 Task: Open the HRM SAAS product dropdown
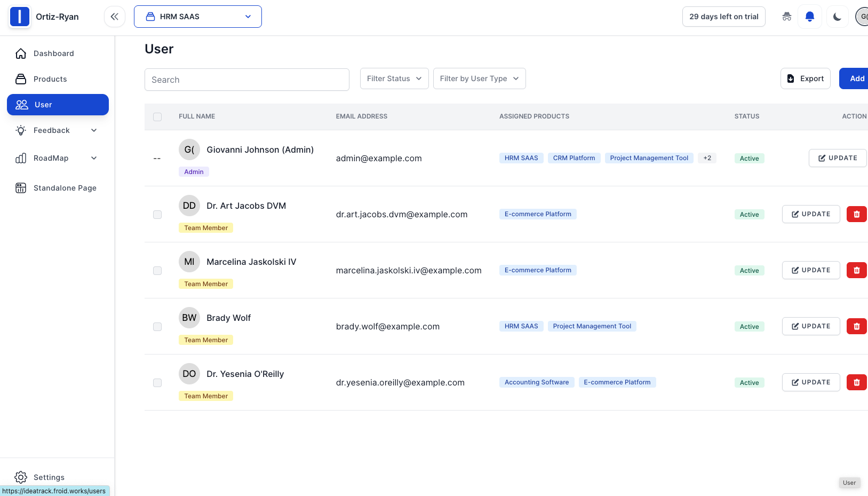pos(198,17)
